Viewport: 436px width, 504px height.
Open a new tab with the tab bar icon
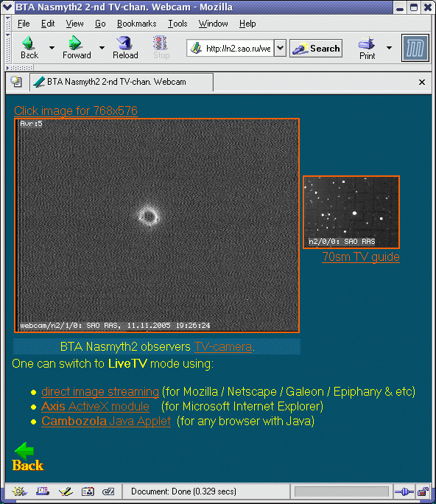tap(16, 82)
